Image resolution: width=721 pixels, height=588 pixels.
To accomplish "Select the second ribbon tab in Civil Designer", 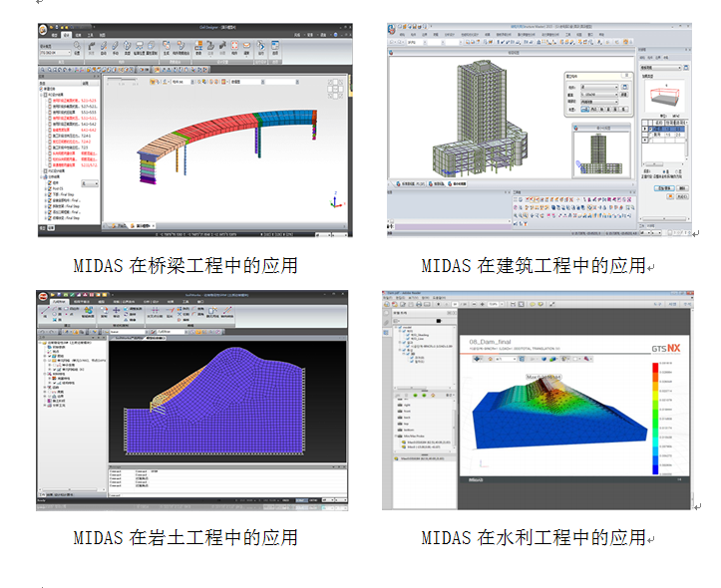I will pos(66,33).
